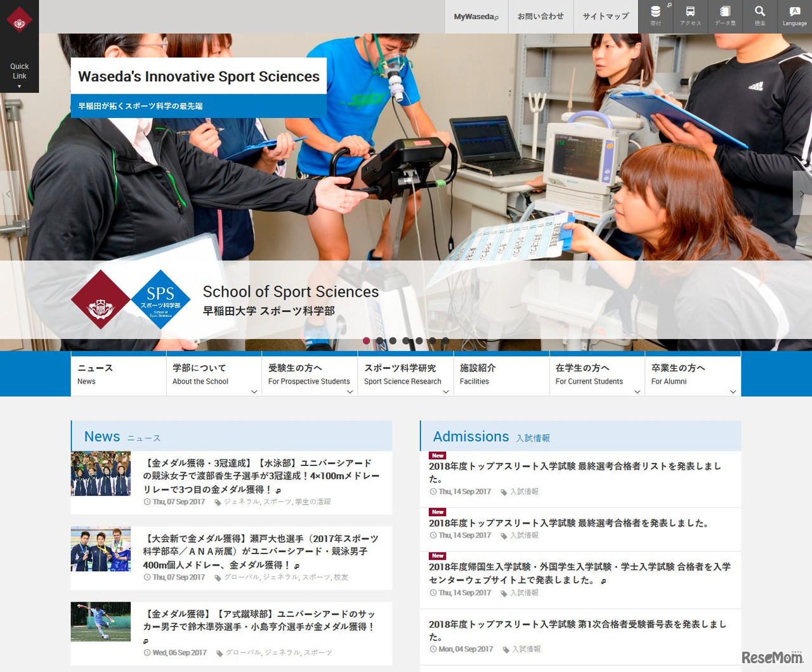Select the 検索 search magnifier icon
812x672 pixels.
click(759, 16)
